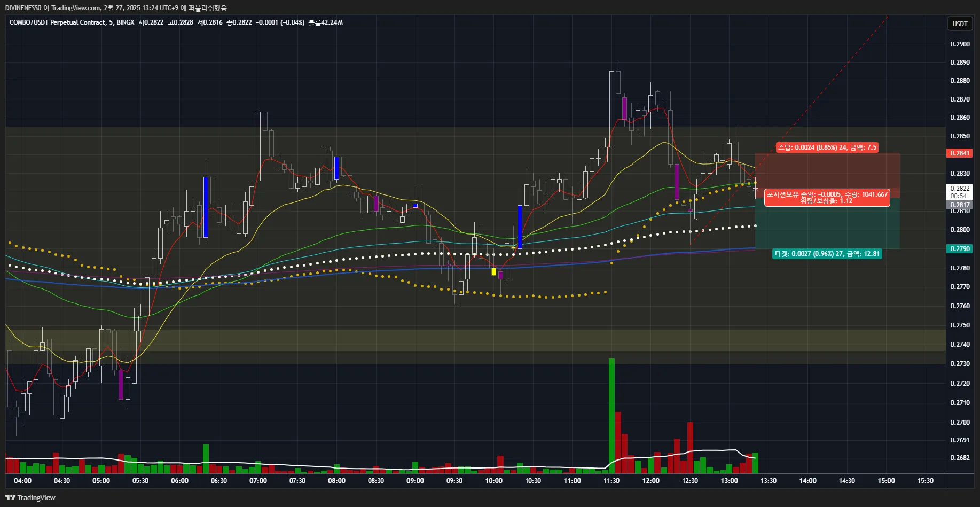Select the red stop label 스탑: 0.0024 (0.85%)
980x507 pixels.
click(x=827, y=147)
